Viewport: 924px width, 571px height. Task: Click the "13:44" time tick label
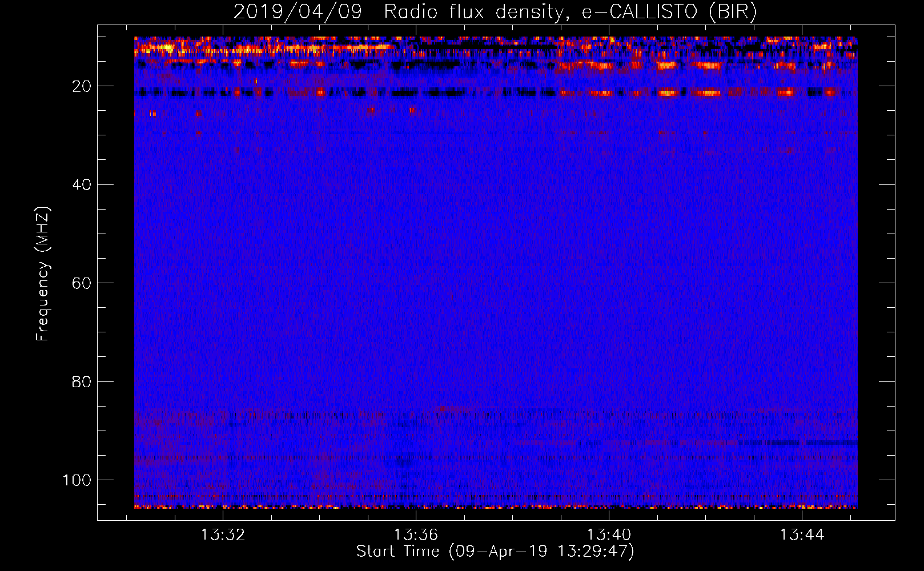point(802,535)
